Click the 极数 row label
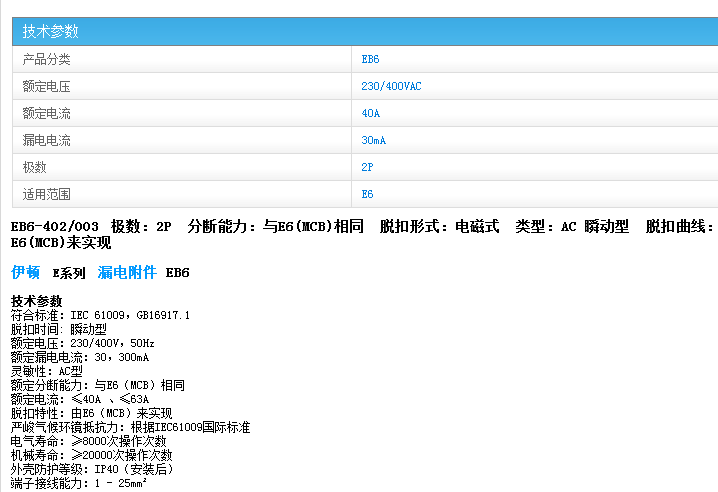Screen dimensions: 718x492 pos(34,167)
